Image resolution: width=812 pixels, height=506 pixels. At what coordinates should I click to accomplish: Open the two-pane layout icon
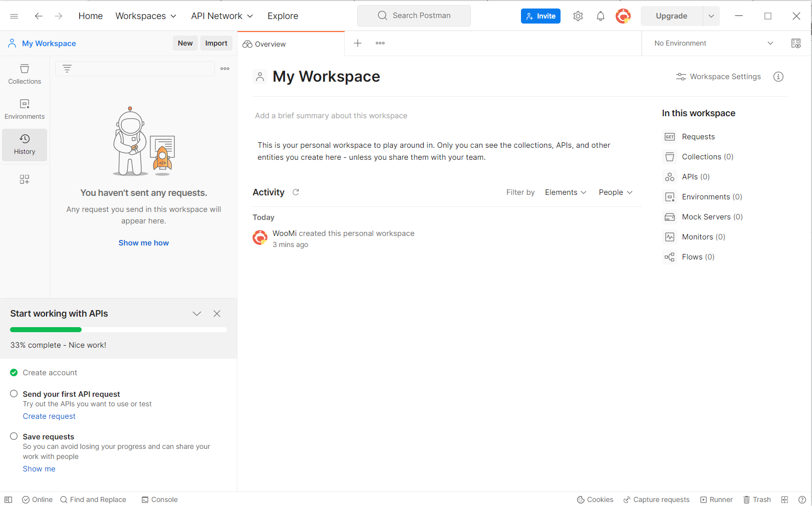point(785,499)
